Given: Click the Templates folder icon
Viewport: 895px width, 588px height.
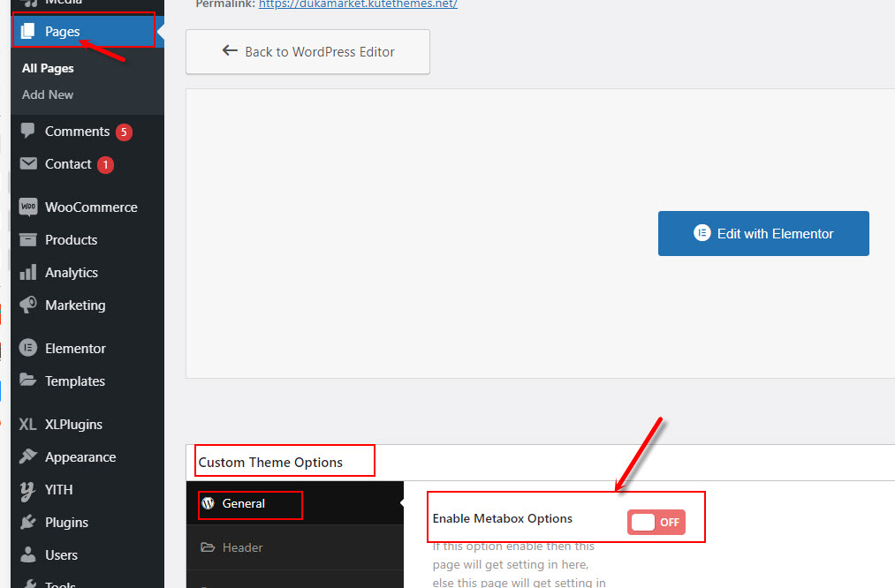Looking at the screenshot, I should pos(28,380).
